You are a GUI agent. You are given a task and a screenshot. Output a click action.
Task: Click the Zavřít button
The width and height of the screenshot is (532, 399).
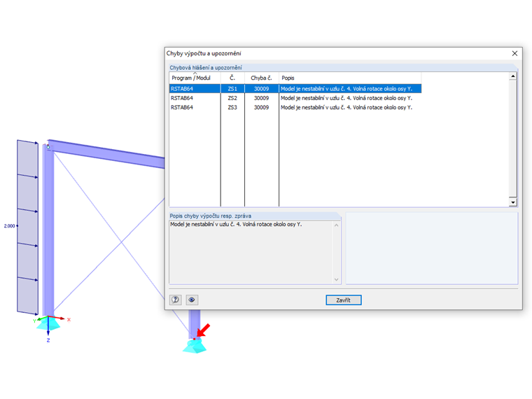344,300
